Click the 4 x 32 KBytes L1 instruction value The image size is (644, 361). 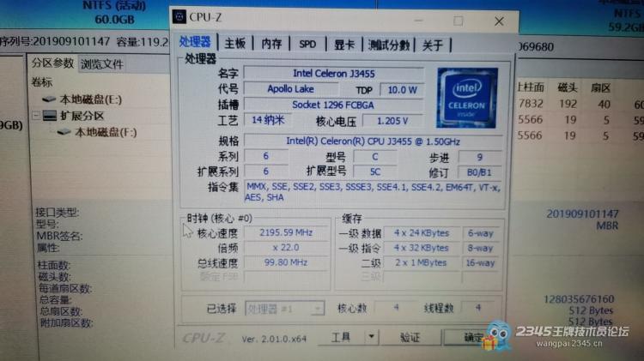422,248
